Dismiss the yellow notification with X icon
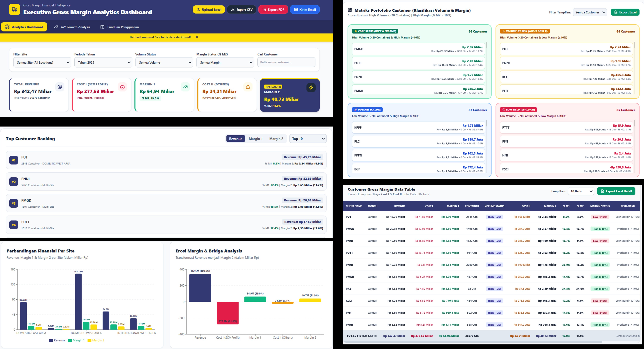This screenshot has height=349, width=644. [x=197, y=37]
